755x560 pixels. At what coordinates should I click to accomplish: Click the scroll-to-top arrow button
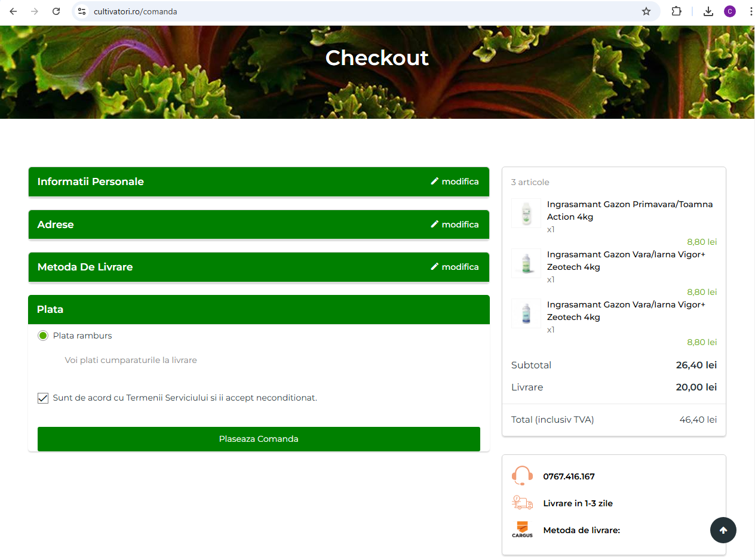coord(723,530)
